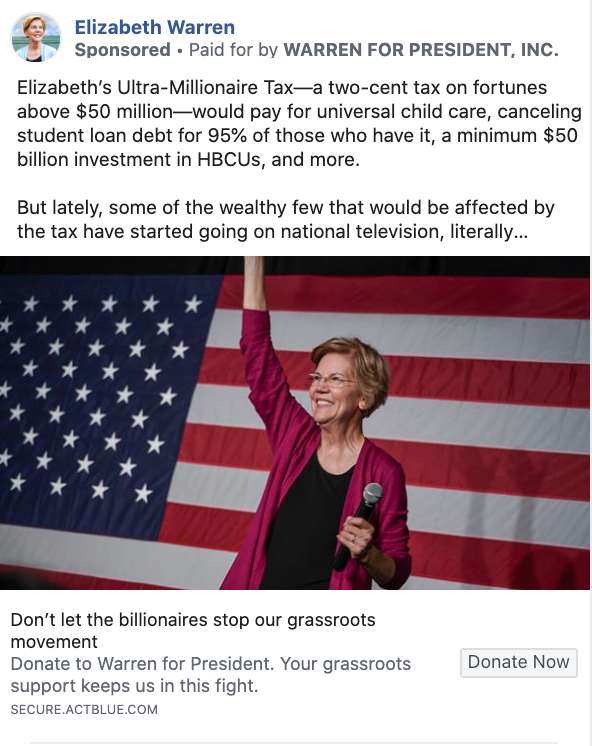
Task: Click 'support keeps us in this fight'
Action: pyautogui.click(x=134, y=686)
